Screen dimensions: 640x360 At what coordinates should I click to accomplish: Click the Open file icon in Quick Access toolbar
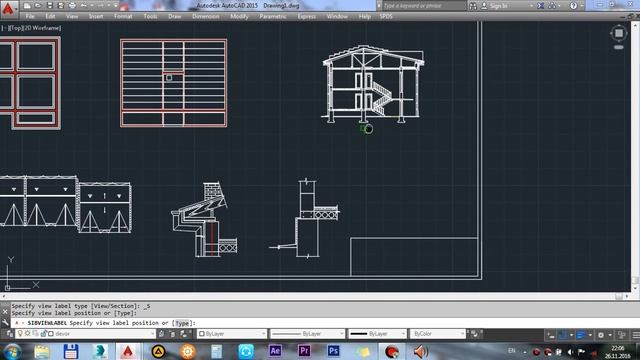(x=38, y=6)
